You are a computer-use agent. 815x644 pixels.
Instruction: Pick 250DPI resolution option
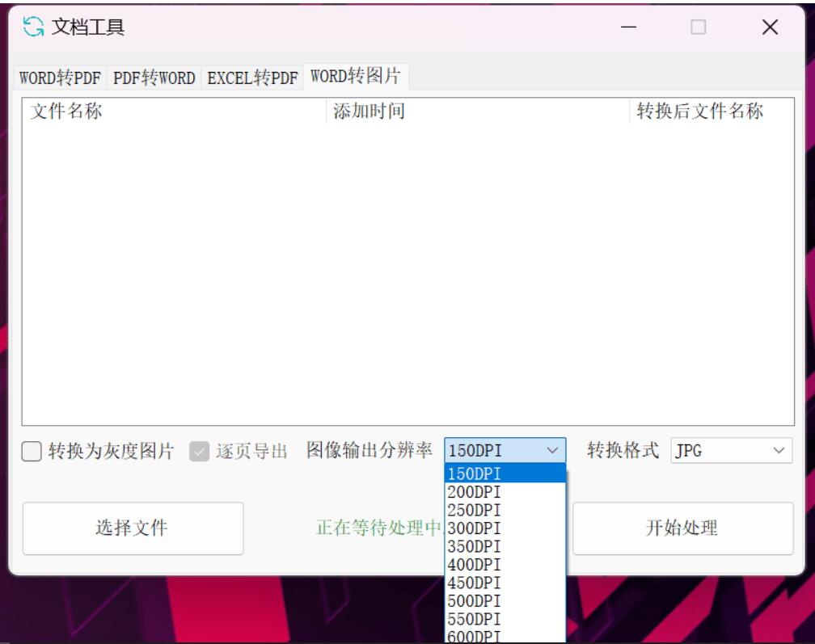(x=505, y=510)
